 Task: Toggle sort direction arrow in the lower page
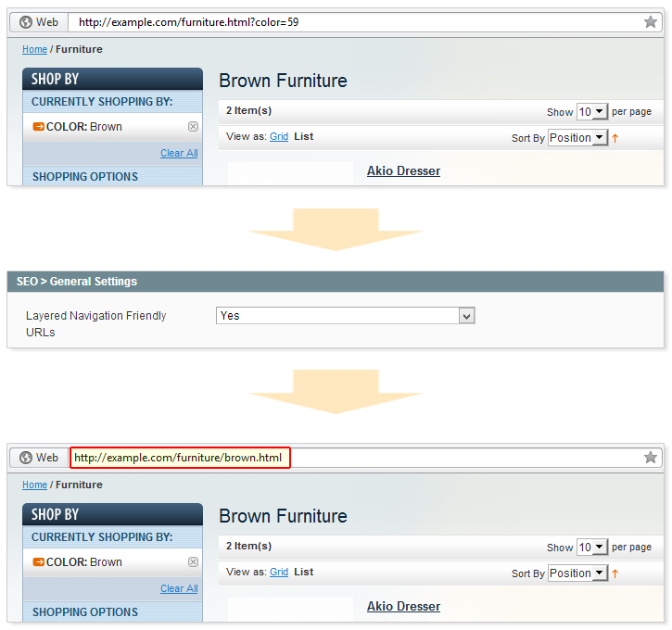pos(615,573)
